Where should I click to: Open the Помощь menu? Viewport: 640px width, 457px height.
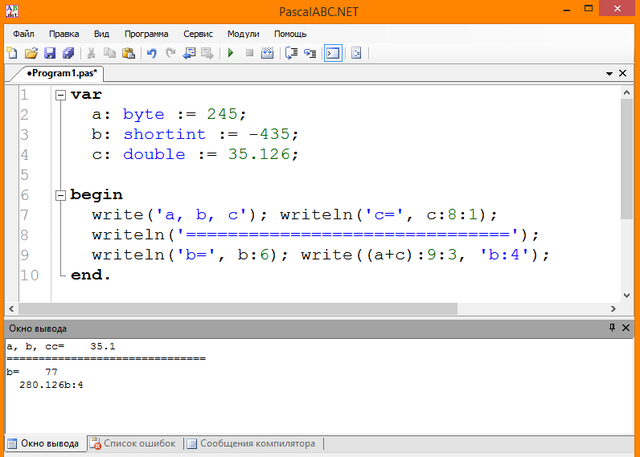[x=290, y=34]
